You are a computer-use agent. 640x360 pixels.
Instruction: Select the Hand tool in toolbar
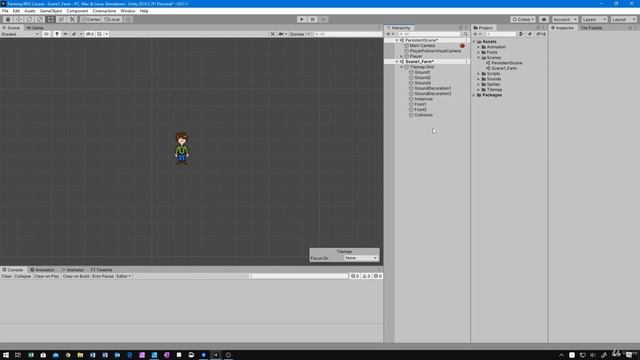pyautogui.click(x=8, y=19)
